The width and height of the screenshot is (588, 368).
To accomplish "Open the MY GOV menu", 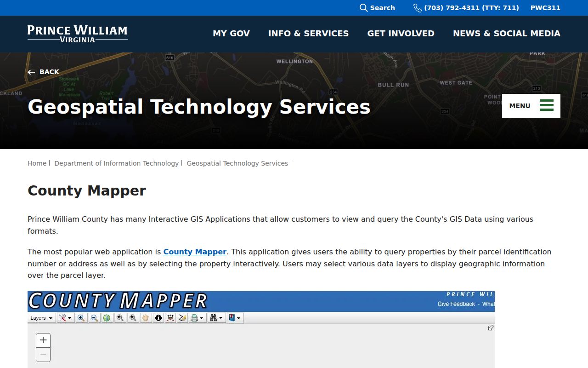I will (x=231, y=34).
